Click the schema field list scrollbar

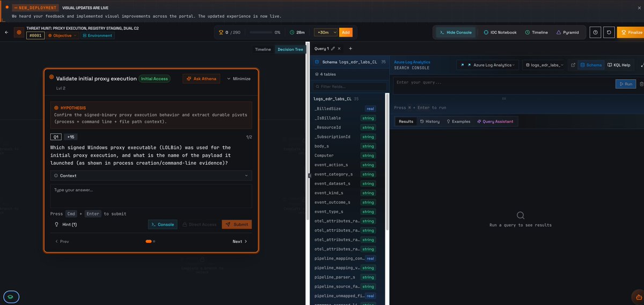pyautogui.click(x=387, y=161)
